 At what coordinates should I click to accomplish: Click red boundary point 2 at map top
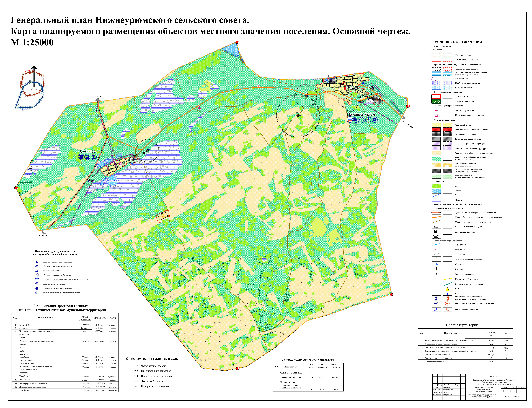(237, 42)
